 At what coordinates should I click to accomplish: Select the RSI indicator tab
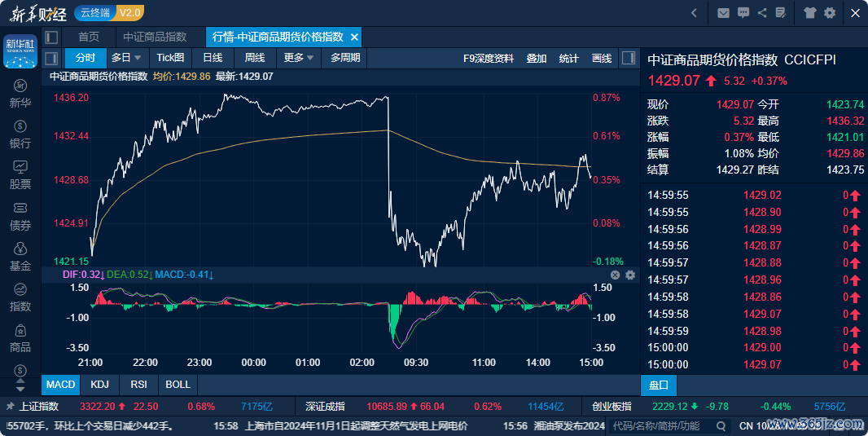coord(138,385)
